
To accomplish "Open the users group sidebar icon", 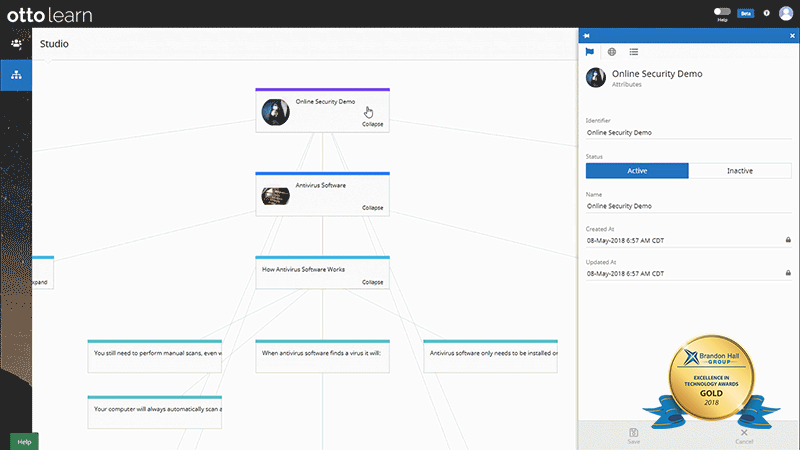I will tap(16, 44).
